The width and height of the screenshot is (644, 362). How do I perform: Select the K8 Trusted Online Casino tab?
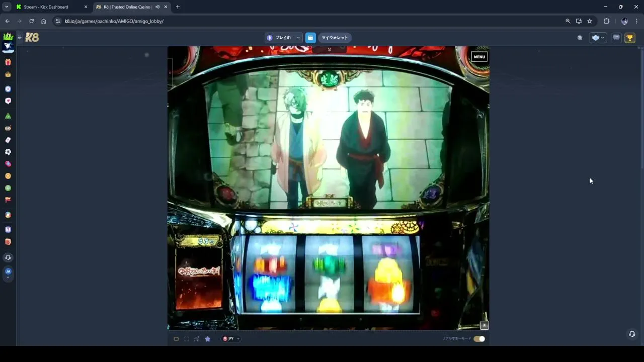(x=127, y=7)
